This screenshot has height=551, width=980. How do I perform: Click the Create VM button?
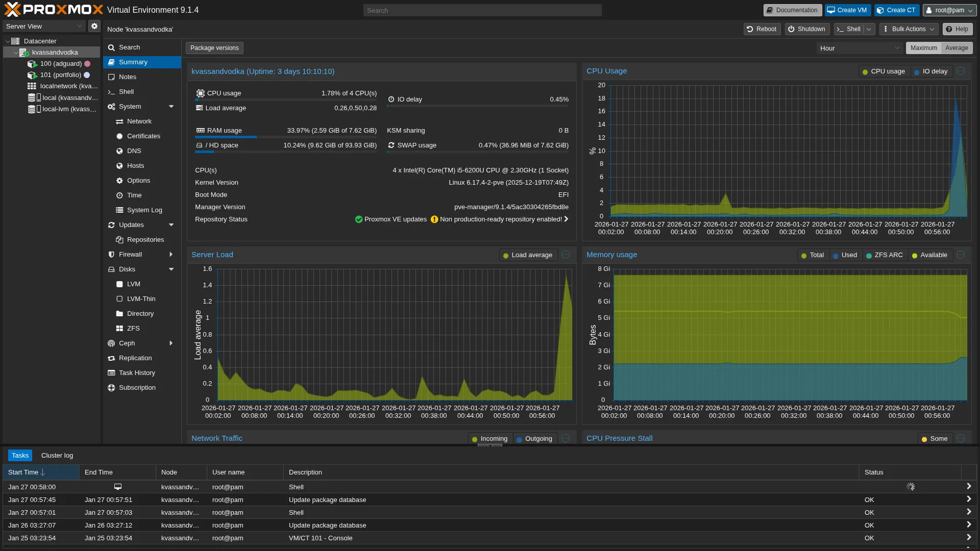pyautogui.click(x=847, y=10)
